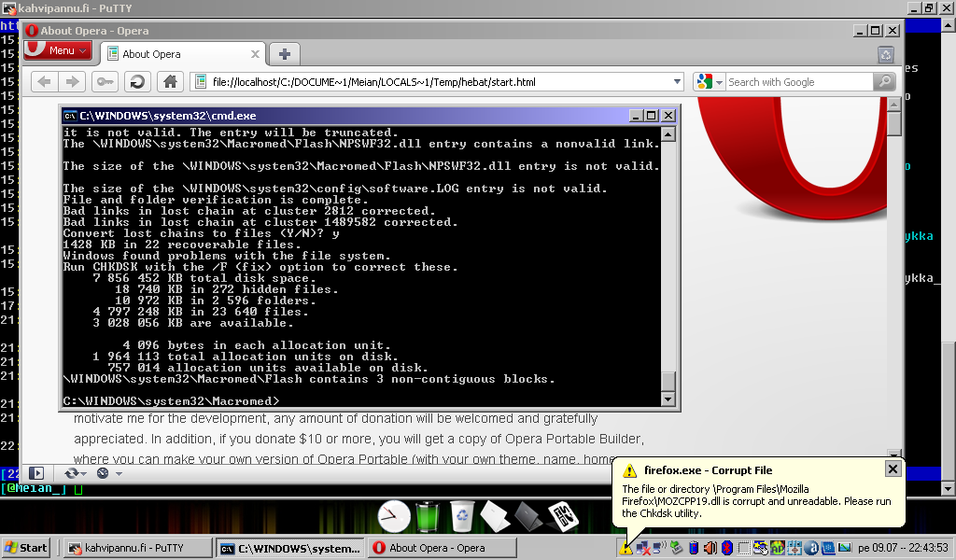956x560 pixels.
Task: Open the red Opera Menu
Action: point(57,50)
